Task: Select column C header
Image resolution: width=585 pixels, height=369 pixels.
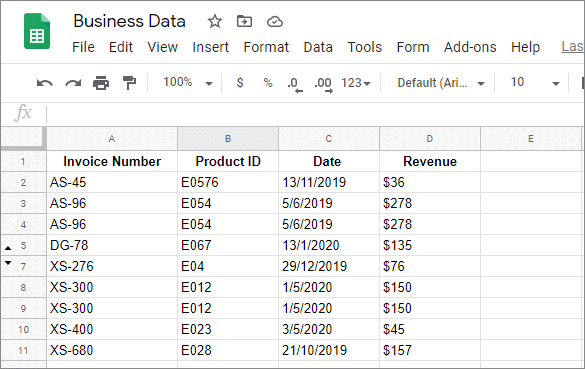Action: [329, 139]
